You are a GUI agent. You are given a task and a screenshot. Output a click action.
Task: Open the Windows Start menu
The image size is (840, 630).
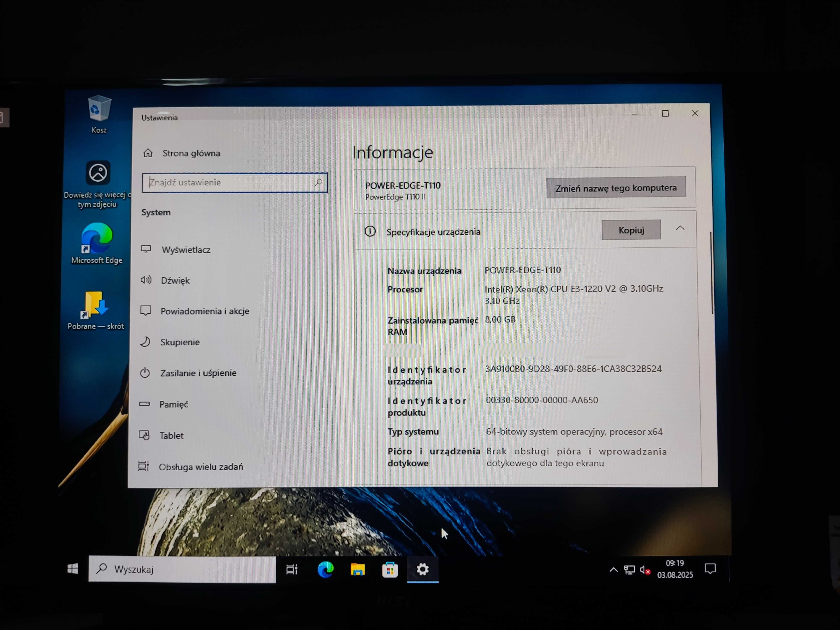tap(72, 568)
